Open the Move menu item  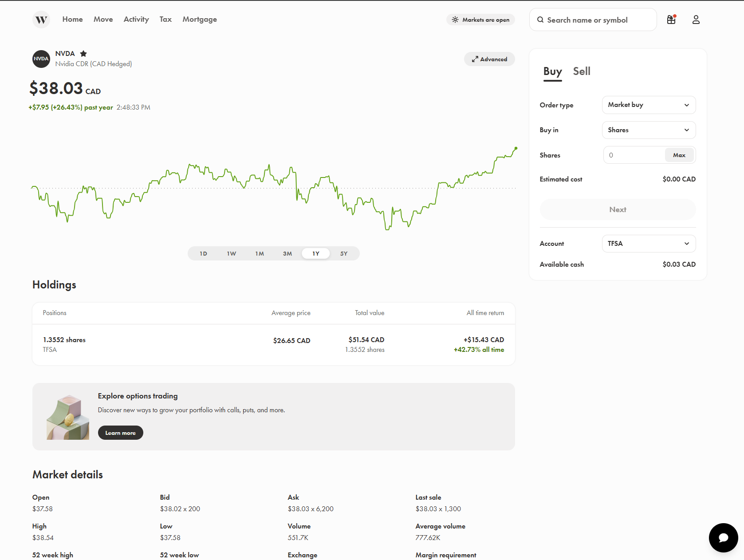(x=103, y=19)
